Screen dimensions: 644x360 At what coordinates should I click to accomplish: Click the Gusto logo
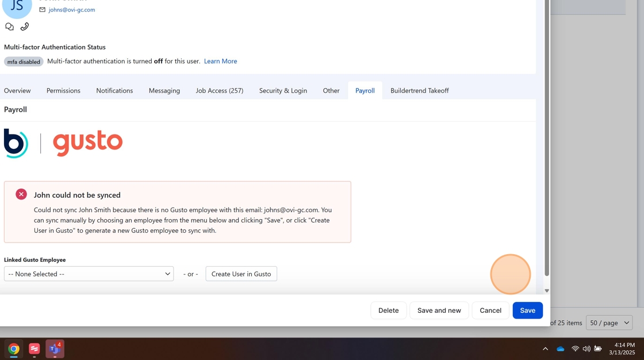point(87,143)
